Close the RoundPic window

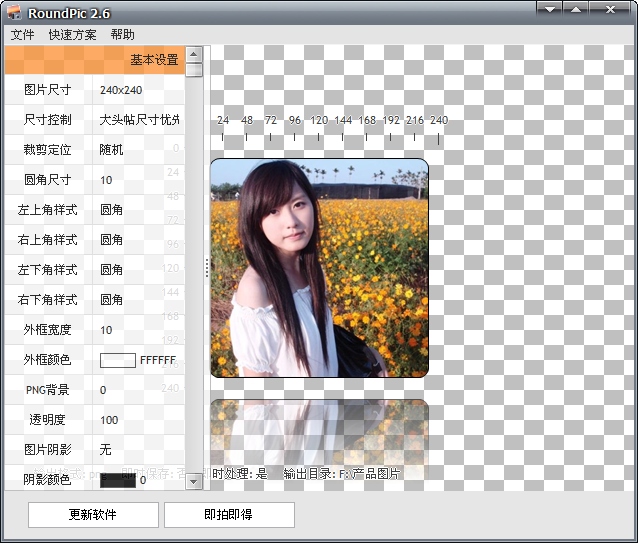pyautogui.click(x=610, y=9)
